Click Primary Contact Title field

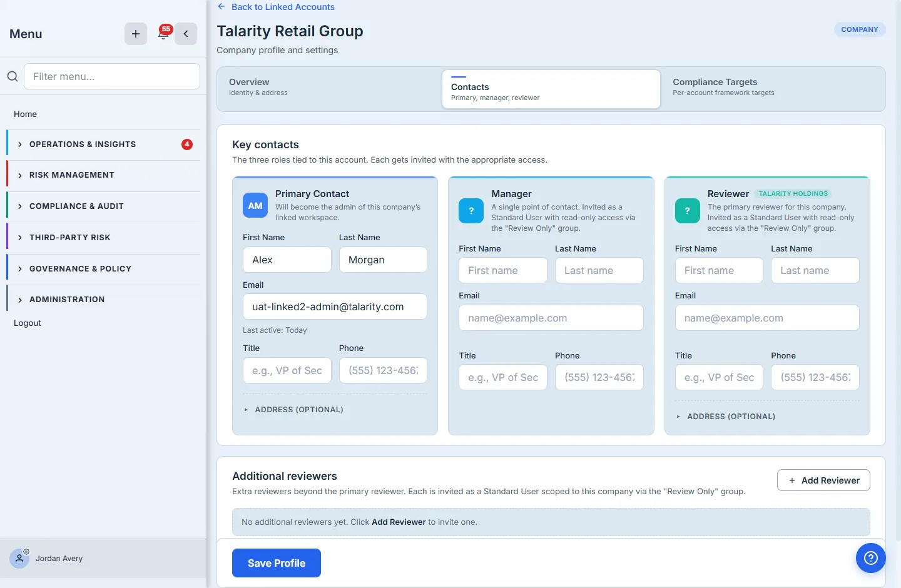coord(287,370)
